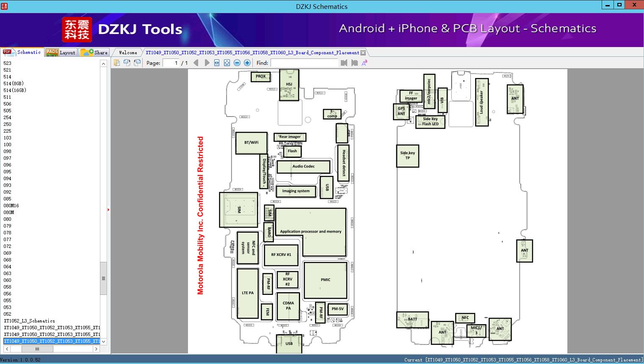The width and height of the screenshot is (644, 364).
Task: Click the Version:1.0.0.52 status text
Action: 21,360
